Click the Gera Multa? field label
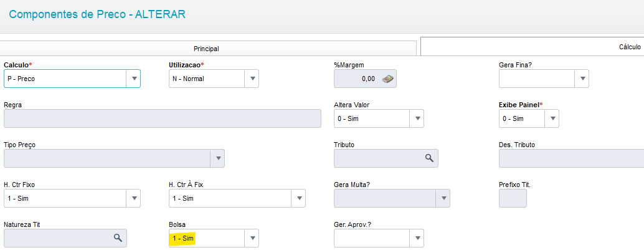This screenshot has height=250, width=644. (x=352, y=185)
